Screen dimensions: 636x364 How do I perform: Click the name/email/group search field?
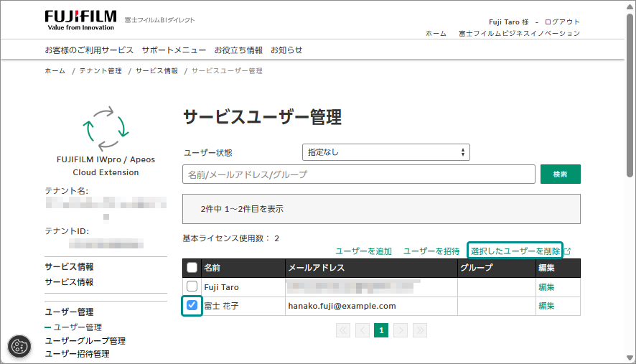point(359,174)
